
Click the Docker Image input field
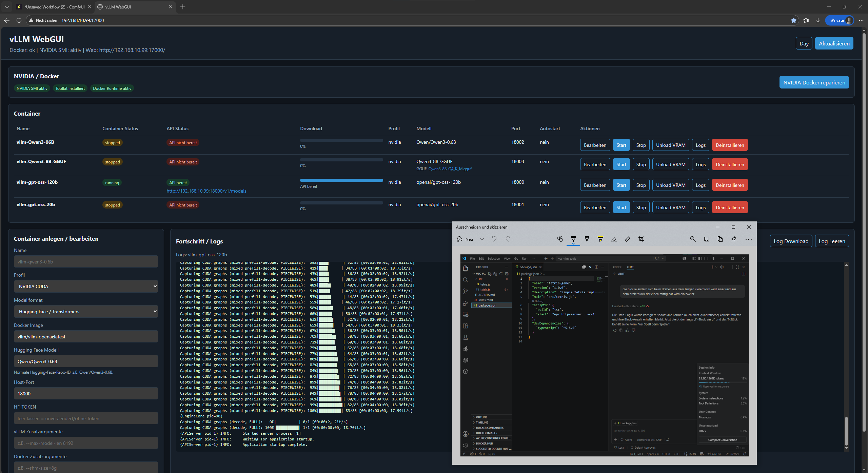click(86, 337)
